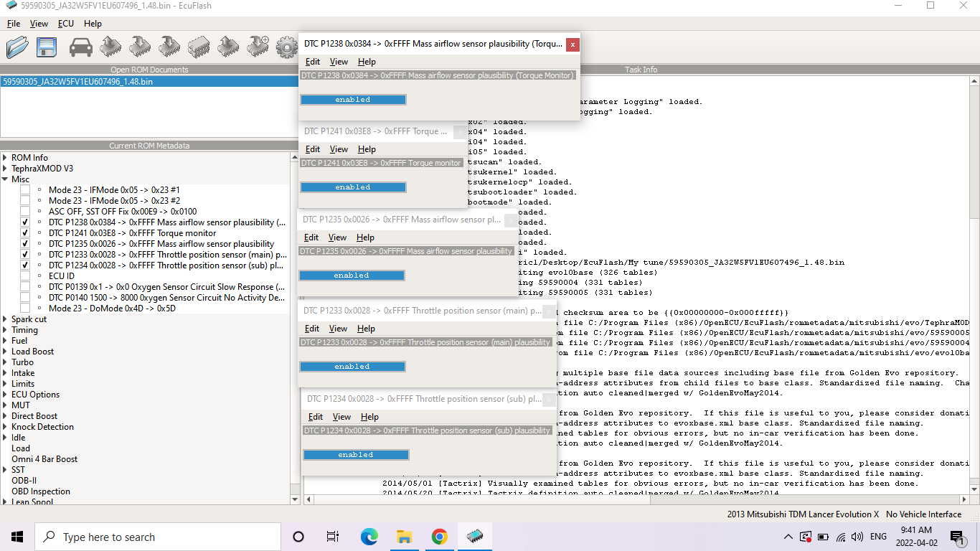Expand the Knock Detection category

[x=5, y=427]
